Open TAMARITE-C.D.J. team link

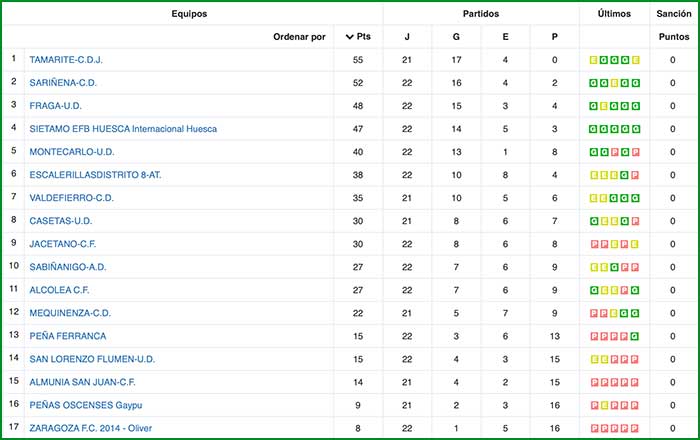79,60
